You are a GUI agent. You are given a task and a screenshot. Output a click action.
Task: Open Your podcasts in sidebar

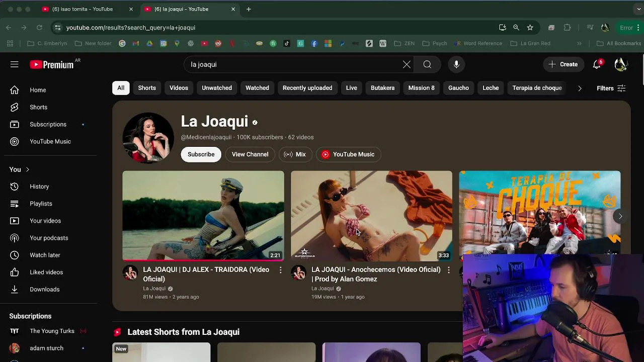click(x=48, y=238)
